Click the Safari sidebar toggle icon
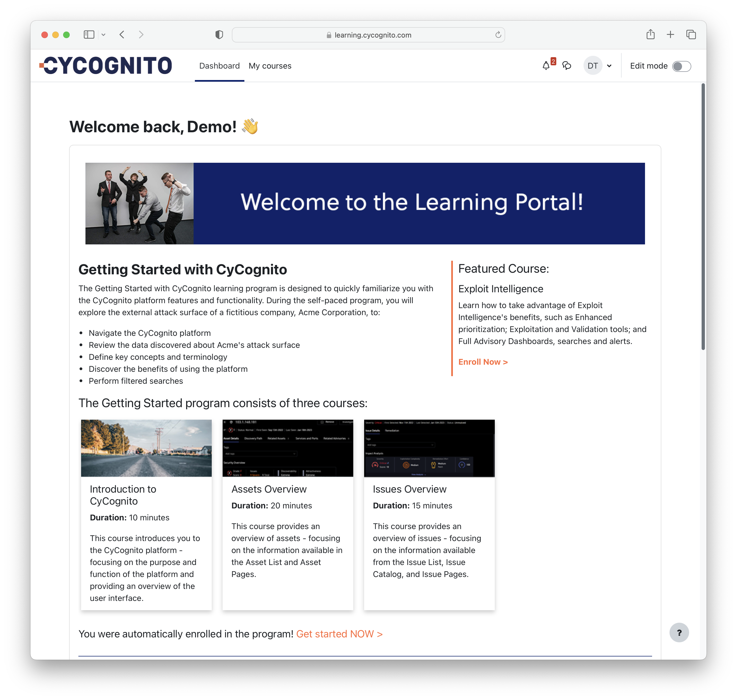 pyautogui.click(x=89, y=35)
